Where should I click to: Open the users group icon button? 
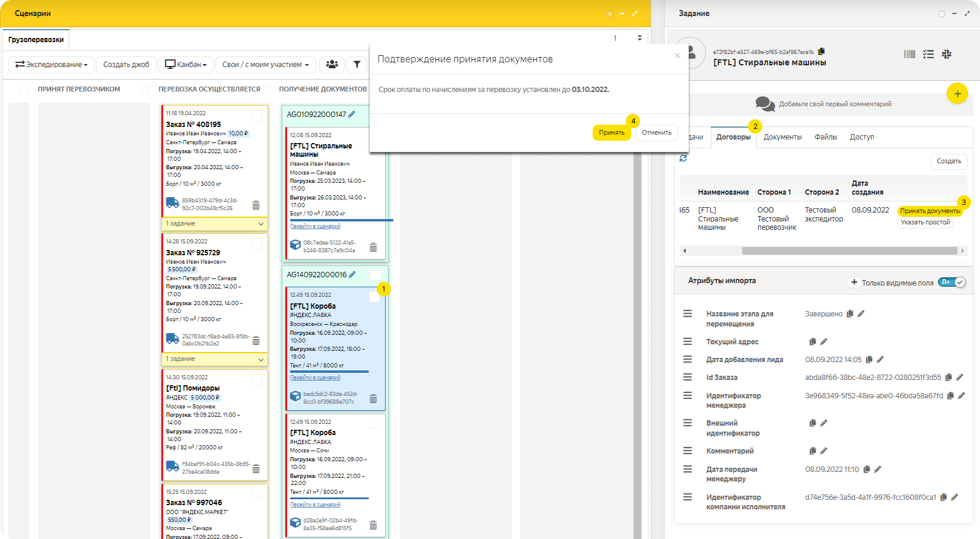pos(332,65)
